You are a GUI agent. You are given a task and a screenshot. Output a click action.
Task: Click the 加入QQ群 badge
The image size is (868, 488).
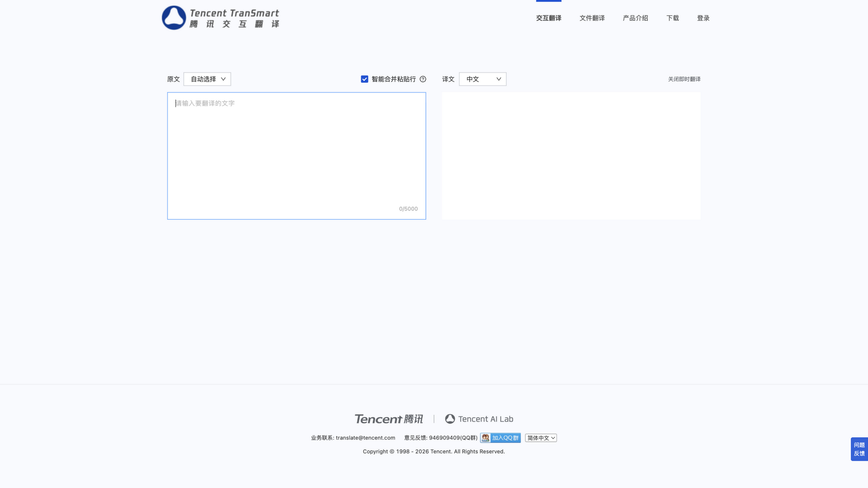[500, 438]
